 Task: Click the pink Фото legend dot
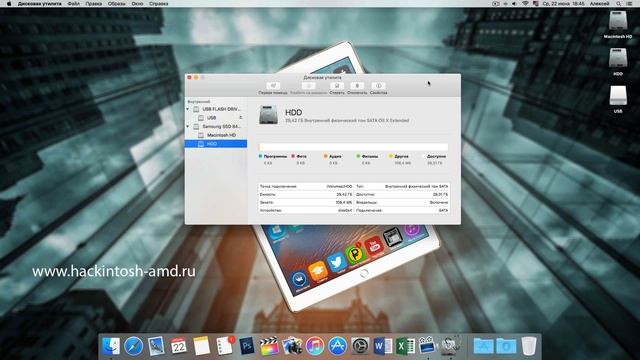[293, 156]
